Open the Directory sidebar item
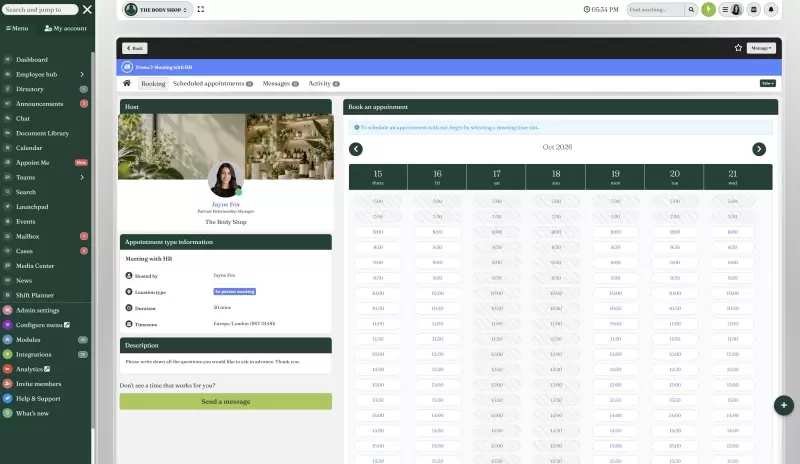This screenshot has height=464, width=800. [30, 89]
